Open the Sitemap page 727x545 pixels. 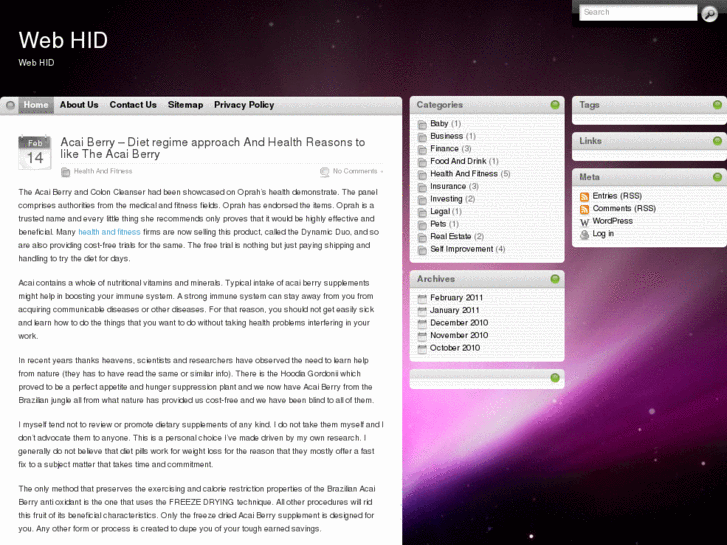point(185,105)
